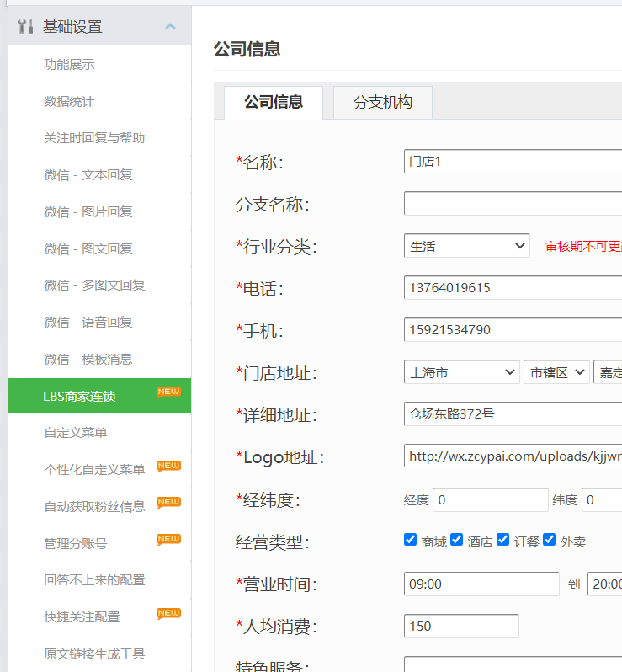Image resolution: width=622 pixels, height=672 pixels.
Task: Click the NEW badge on 个性化自定义菜单
Action: [x=168, y=466]
